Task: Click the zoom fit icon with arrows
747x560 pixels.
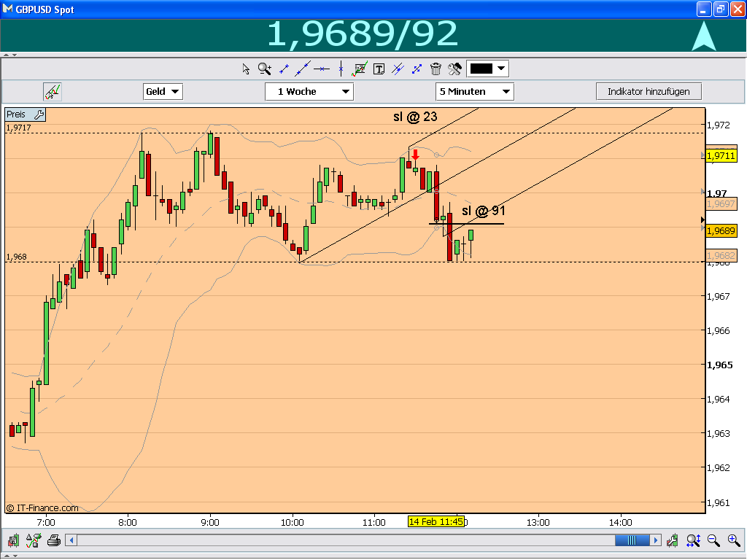Action: pyautogui.click(x=693, y=540)
